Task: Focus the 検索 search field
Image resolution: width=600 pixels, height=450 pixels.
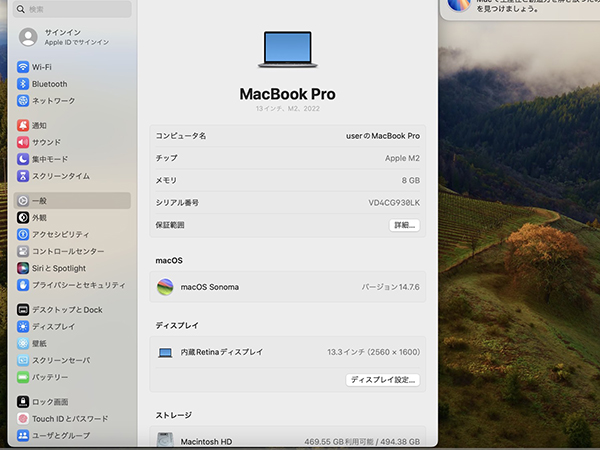Action: click(x=72, y=9)
